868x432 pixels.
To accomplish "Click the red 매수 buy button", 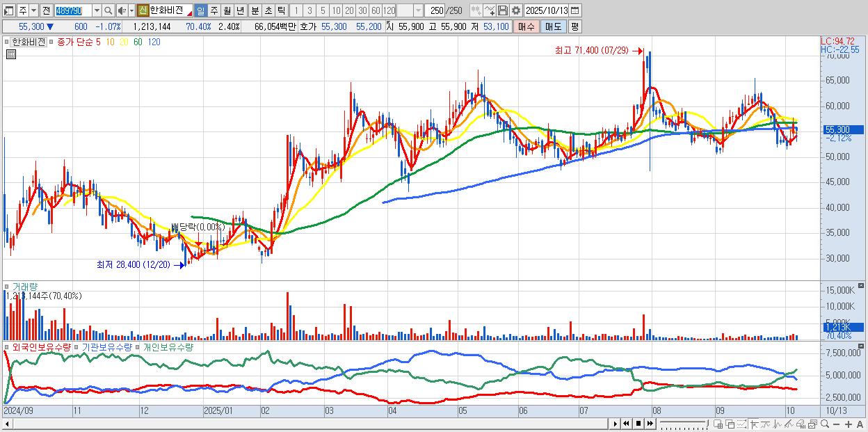I will coord(526,26).
